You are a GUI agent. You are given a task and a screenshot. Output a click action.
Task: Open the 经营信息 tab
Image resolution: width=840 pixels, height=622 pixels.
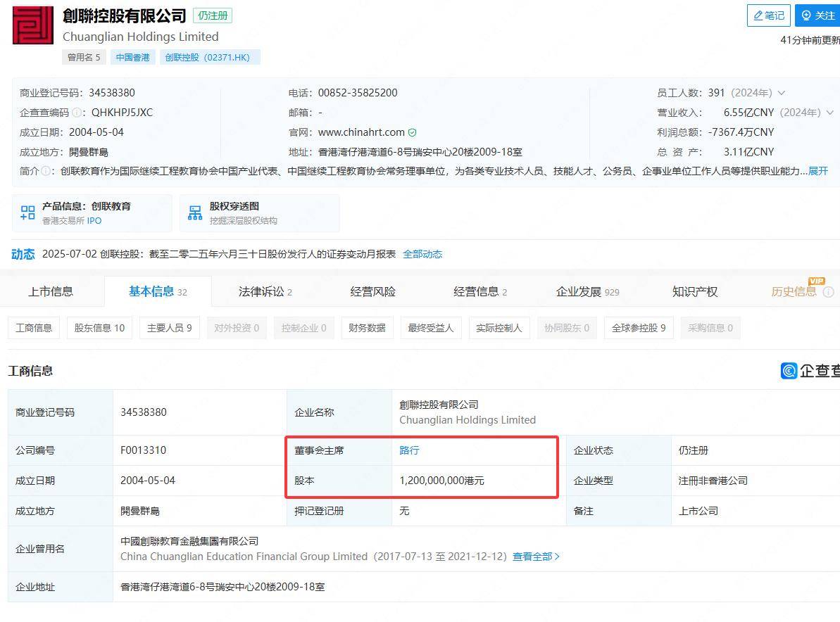pyautogui.click(x=480, y=292)
